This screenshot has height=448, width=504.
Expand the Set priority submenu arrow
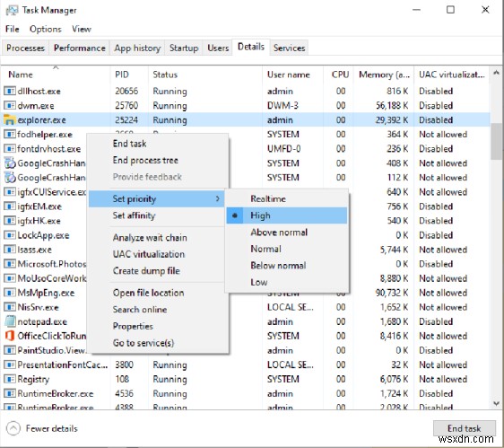coord(218,199)
